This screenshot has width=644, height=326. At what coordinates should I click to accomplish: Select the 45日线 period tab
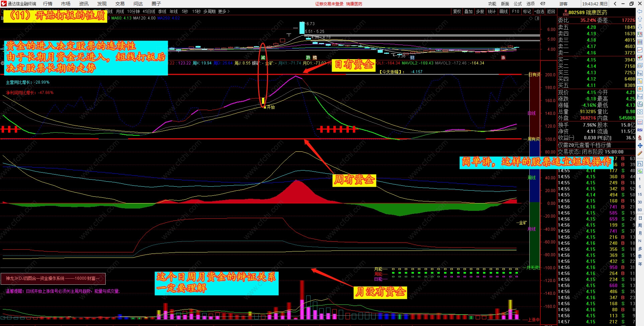pos(149,11)
